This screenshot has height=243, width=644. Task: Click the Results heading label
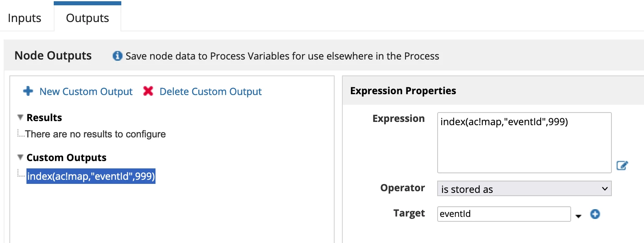pos(44,117)
